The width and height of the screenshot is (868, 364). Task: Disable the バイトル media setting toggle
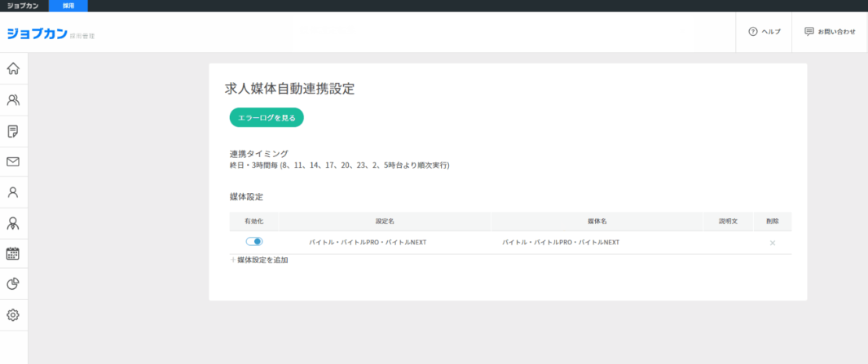254,242
